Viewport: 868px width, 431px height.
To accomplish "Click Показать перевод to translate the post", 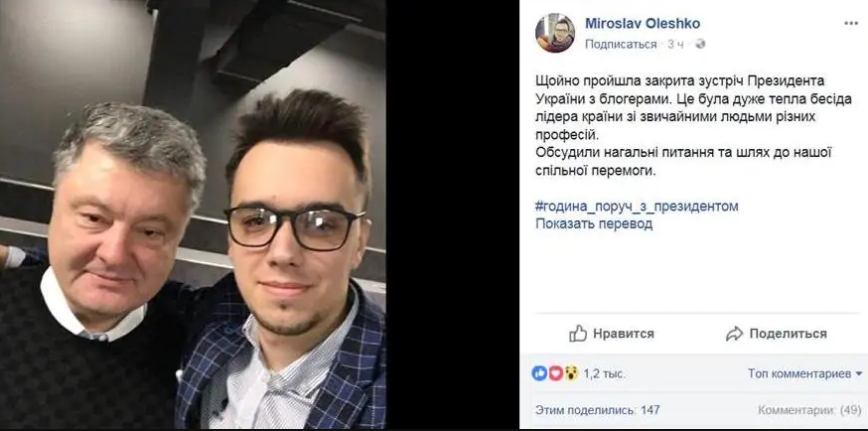I will point(594,224).
